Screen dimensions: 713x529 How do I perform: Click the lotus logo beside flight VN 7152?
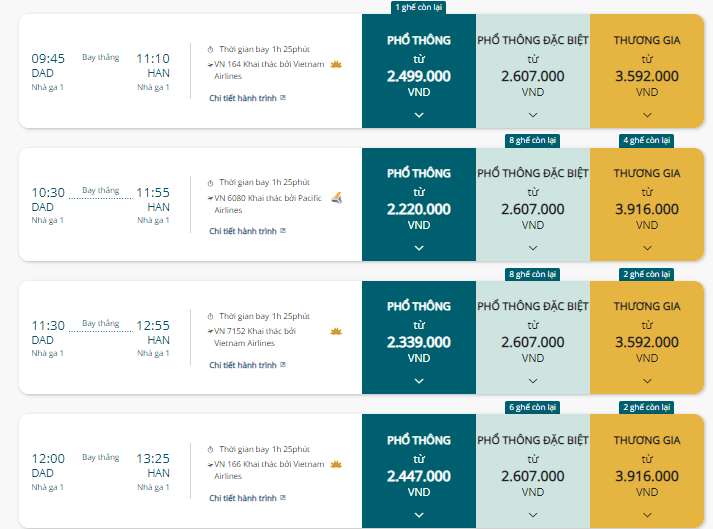[336, 332]
